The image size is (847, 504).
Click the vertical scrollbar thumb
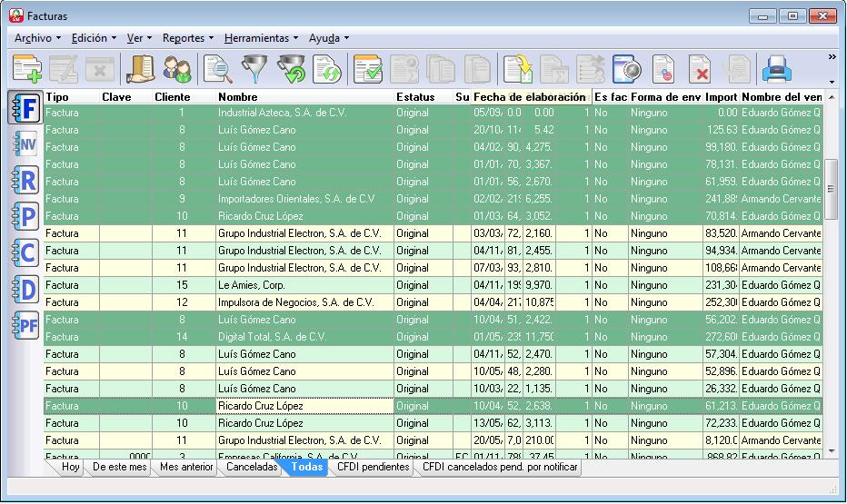831,189
